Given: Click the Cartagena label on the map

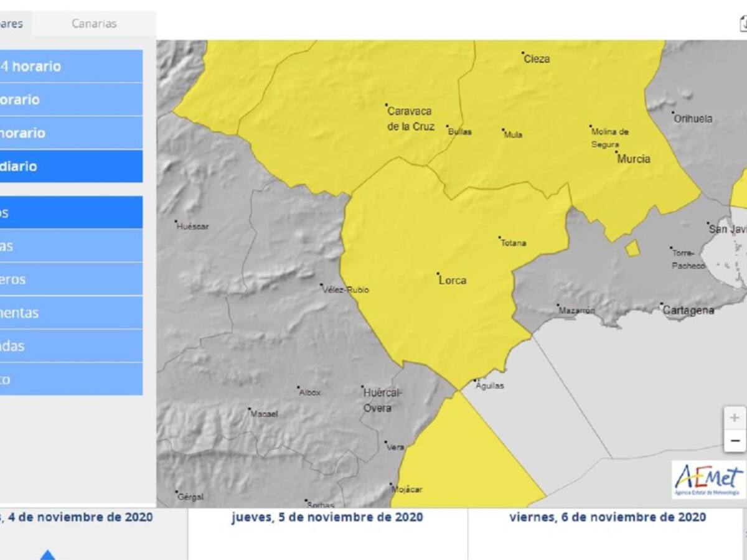Looking at the screenshot, I should coord(688,310).
